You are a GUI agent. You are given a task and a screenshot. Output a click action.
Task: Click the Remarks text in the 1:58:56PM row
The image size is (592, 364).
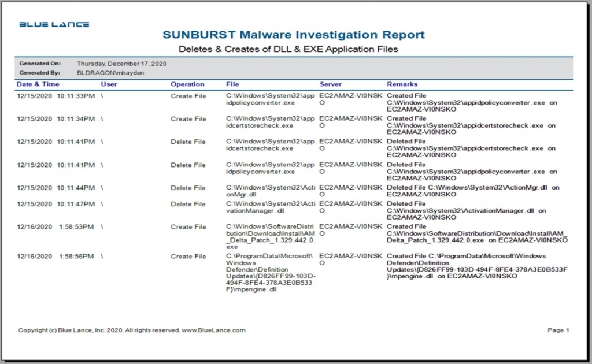point(477,266)
